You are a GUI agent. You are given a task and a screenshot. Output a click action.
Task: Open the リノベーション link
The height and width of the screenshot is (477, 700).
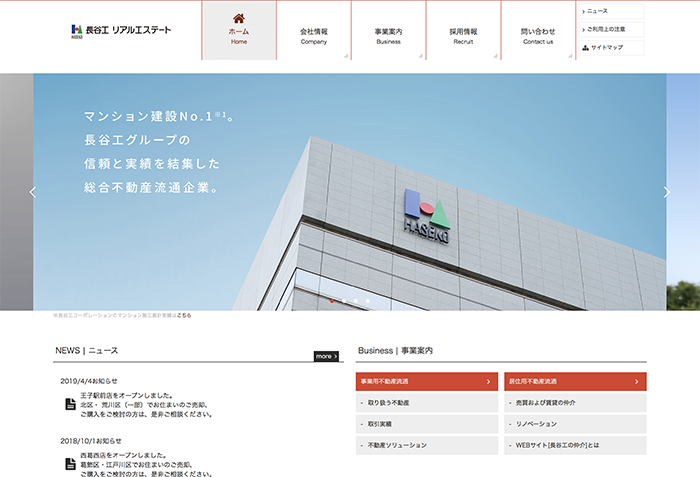tap(576, 424)
